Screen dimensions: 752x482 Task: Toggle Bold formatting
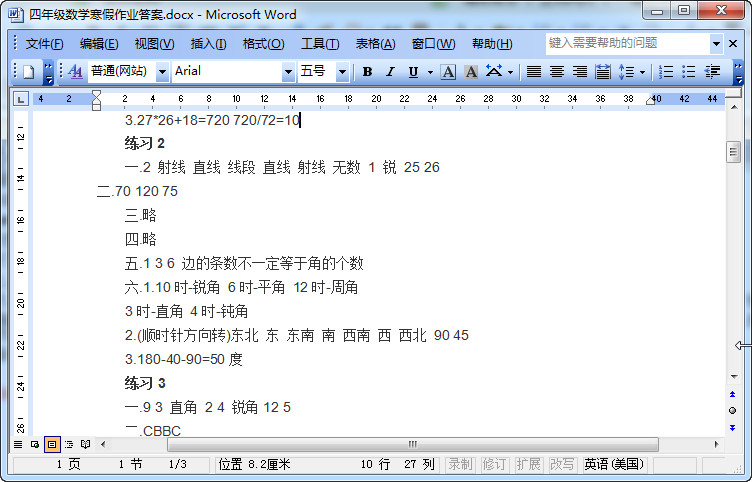coord(367,72)
